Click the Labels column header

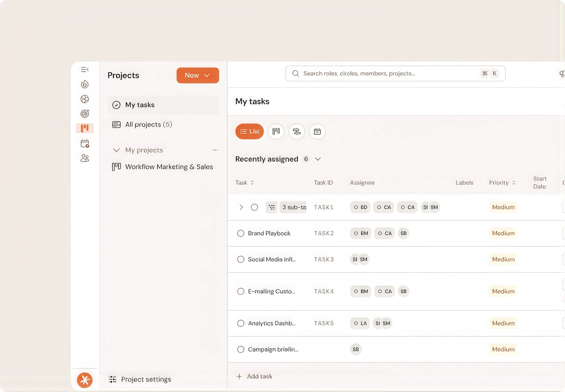[x=465, y=183]
